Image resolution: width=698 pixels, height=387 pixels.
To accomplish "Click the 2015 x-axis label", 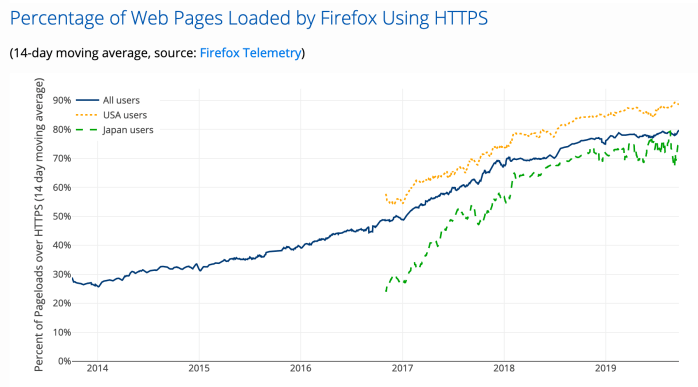I will point(199,368).
